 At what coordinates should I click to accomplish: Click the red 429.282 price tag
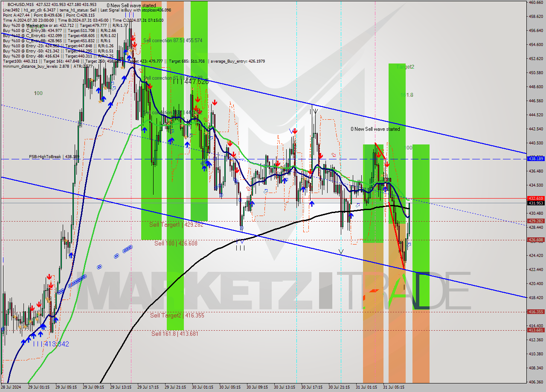coord(536,221)
